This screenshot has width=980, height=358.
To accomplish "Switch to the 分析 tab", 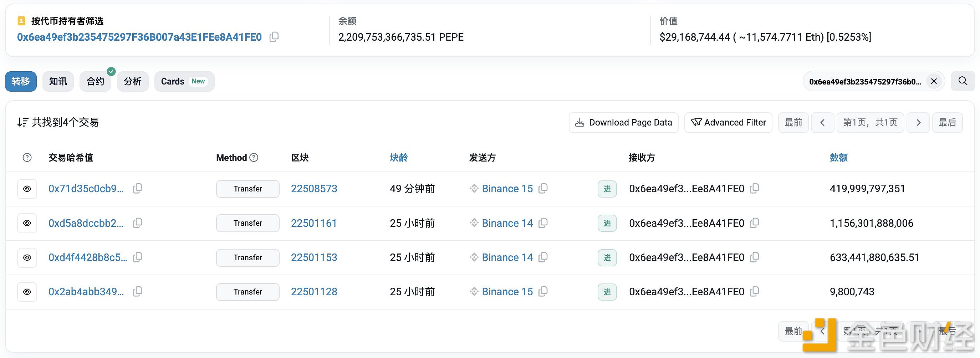I will pyautogui.click(x=132, y=81).
